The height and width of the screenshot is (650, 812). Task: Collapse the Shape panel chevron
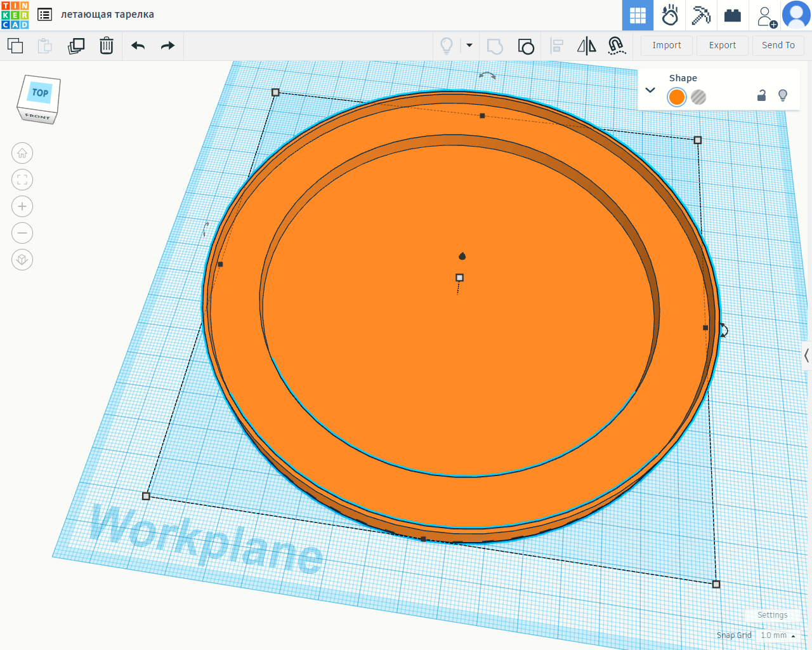coord(650,90)
